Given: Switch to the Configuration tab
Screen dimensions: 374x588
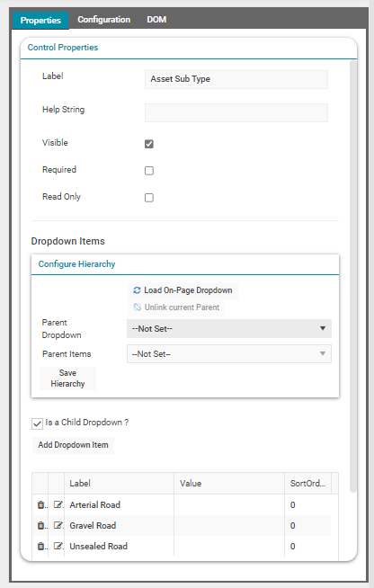Looking at the screenshot, I should coord(104,20).
